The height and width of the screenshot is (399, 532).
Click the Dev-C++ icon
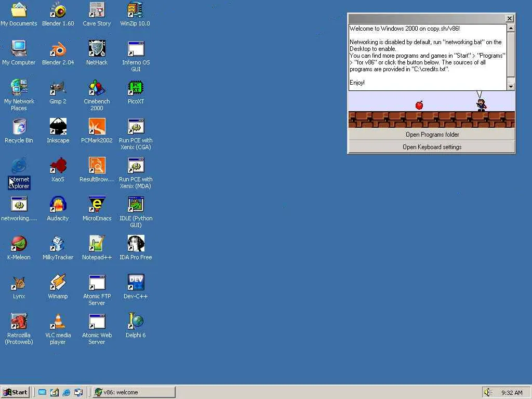(136, 283)
